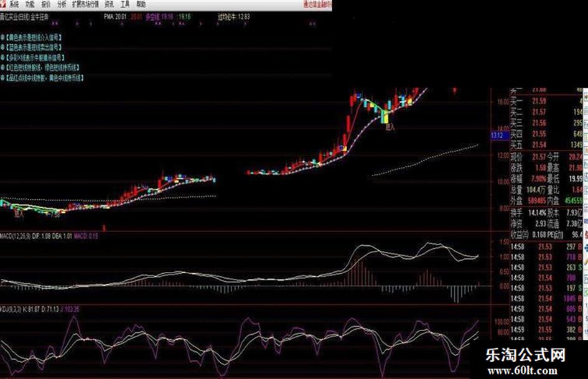
Task: Select the MACD(12,26,9) indicator label
Action: click(16, 236)
